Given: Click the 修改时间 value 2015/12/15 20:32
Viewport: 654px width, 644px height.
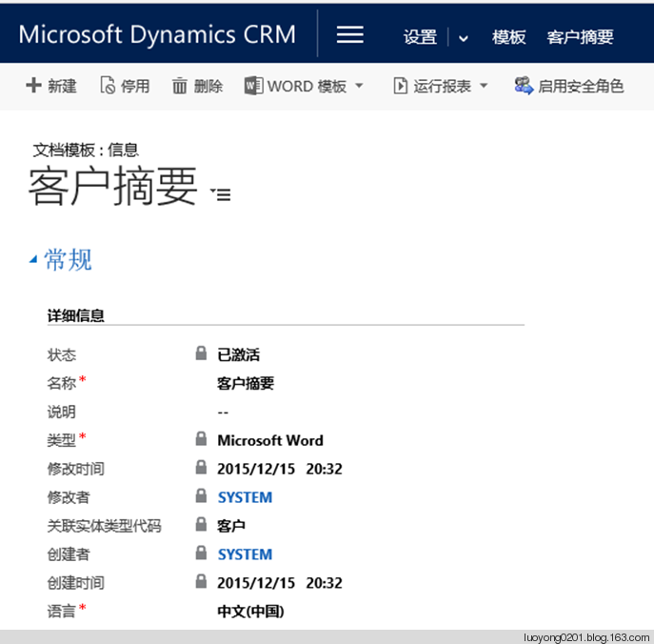Looking at the screenshot, I should 280,469.
